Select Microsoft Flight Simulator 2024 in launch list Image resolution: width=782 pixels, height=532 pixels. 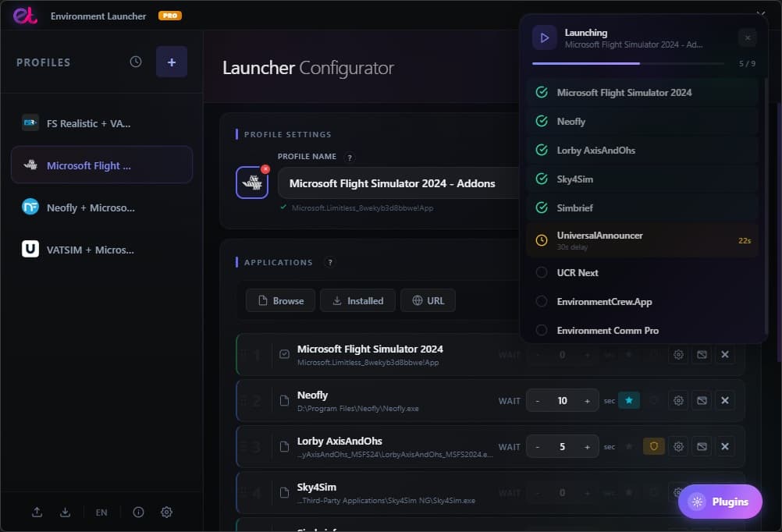click(642, 92)
